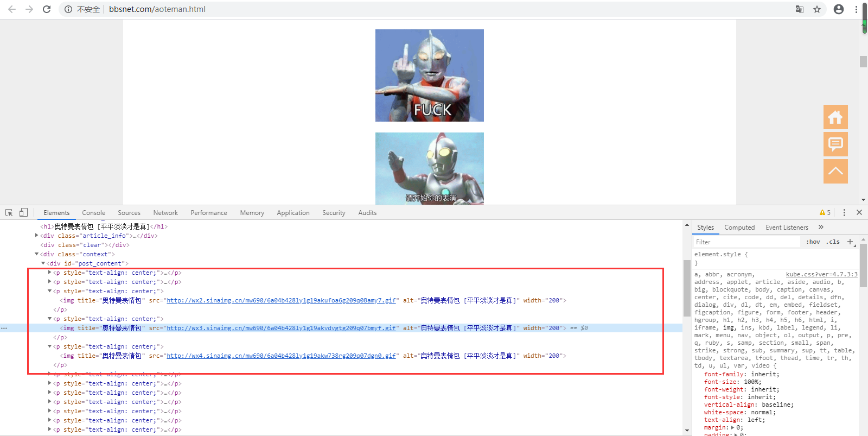Image resolution: width=868 pixels, height=436 pixels.
Task: Click the vertical-align: baseline declaration
Action: tap(749, 405)
